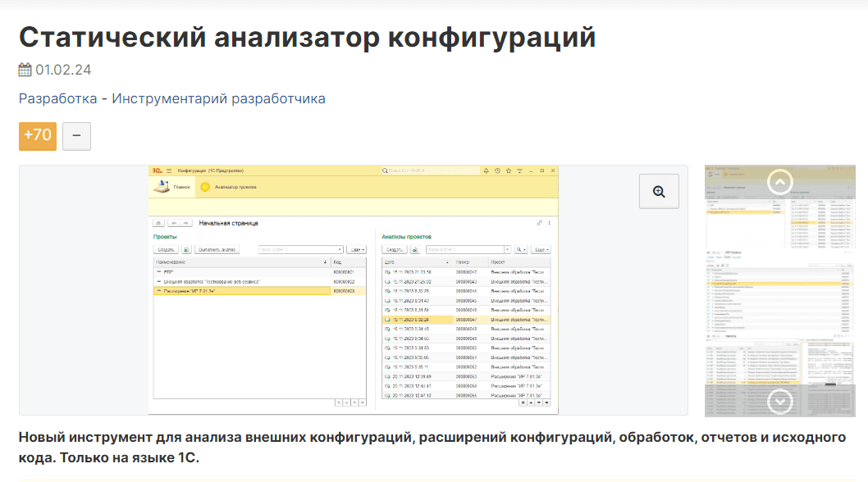Click the description paragraph starting with Новый инструмент
The image size is (868, 482).
point(432,447)
